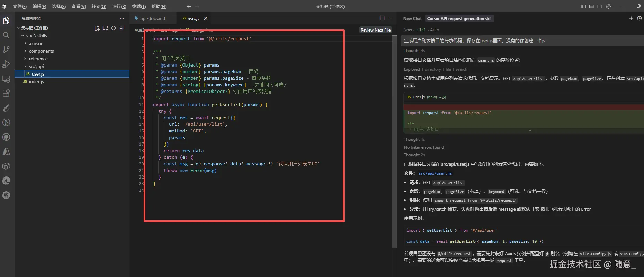Toggle the secondary side bar layout
The image size is (644, 277).
[600, 6]
